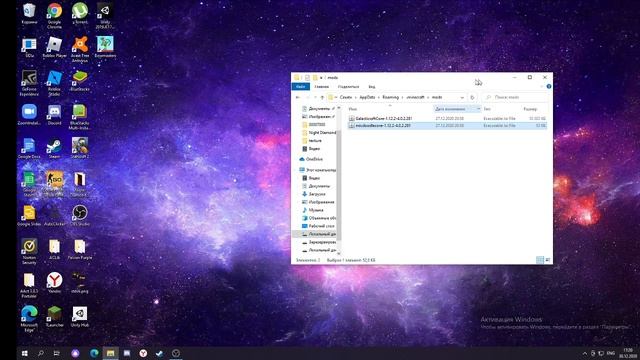
Task: Launch the Google Chrome desktop shortcut
Action: point(54,16)
